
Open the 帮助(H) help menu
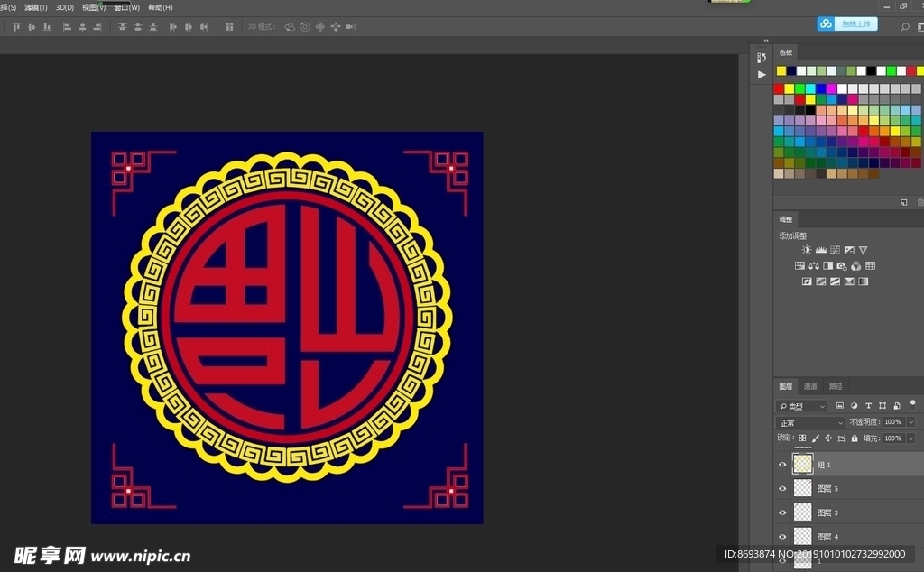click(x=160, y=7)
